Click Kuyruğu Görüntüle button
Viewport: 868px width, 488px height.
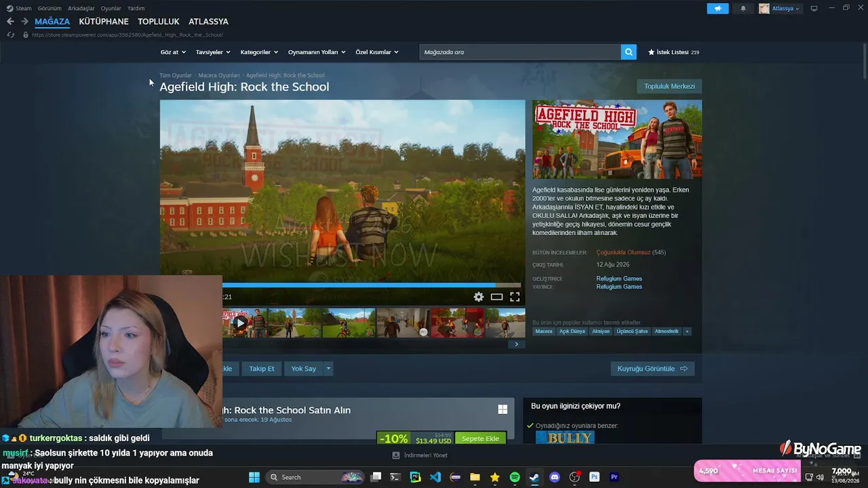[652, 369]
